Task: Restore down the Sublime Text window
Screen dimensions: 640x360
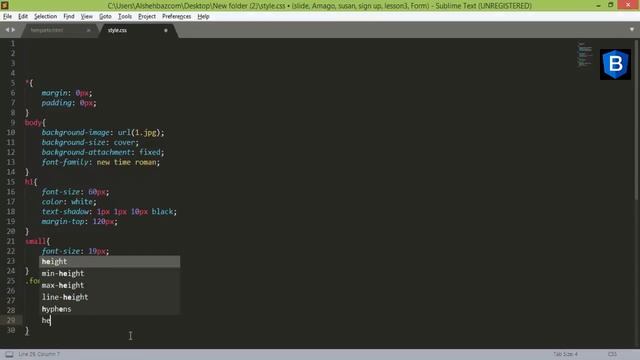Action: point(611,5)
